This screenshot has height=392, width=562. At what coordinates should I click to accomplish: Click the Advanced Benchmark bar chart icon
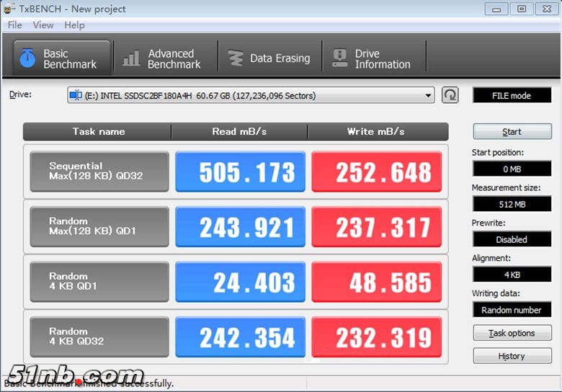pos(131,58)
